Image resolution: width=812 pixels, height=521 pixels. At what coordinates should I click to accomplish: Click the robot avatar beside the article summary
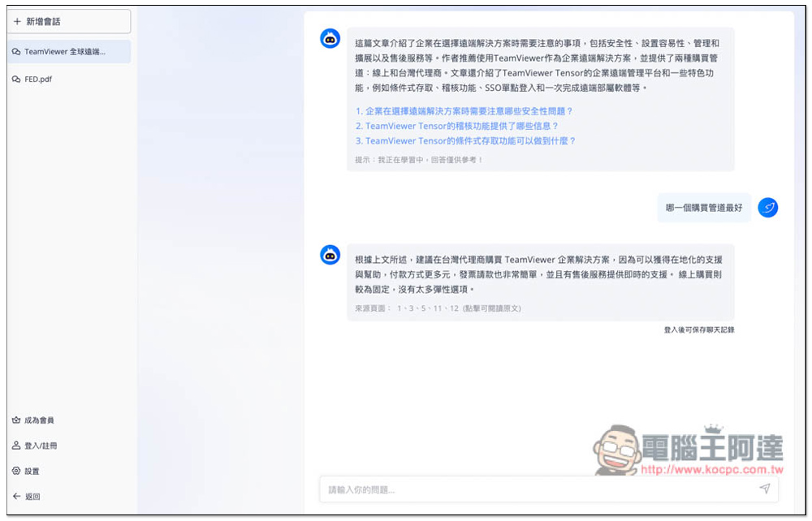pyautogui.click(x=330, y=38)
